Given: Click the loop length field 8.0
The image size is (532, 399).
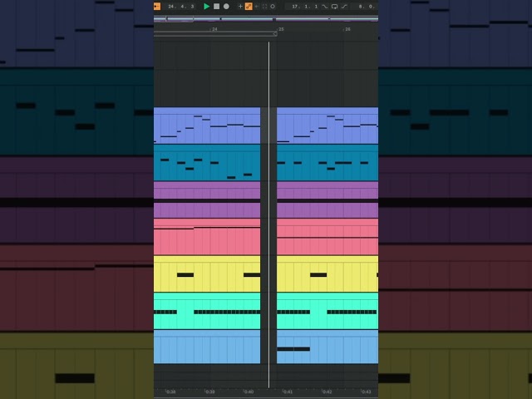Looking at the screenshot, I should point(367,7).
